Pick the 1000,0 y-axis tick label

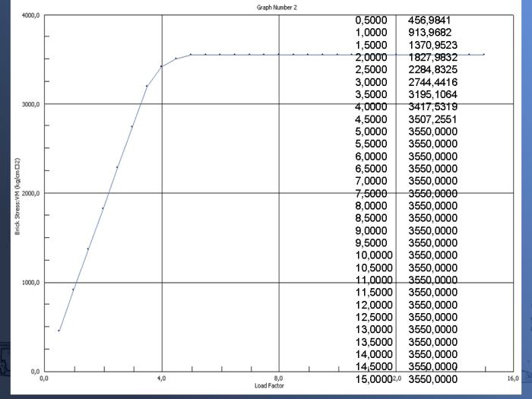coord(29,282)
